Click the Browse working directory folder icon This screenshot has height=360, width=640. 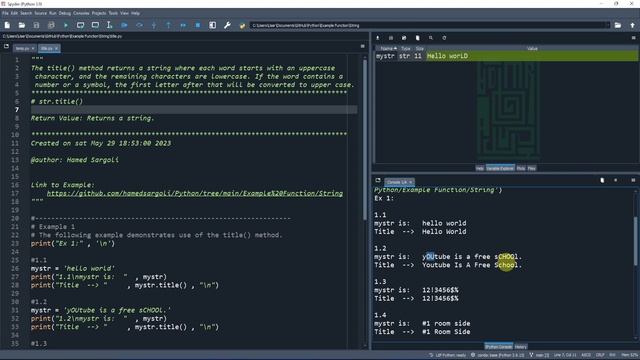coord(618,25)
